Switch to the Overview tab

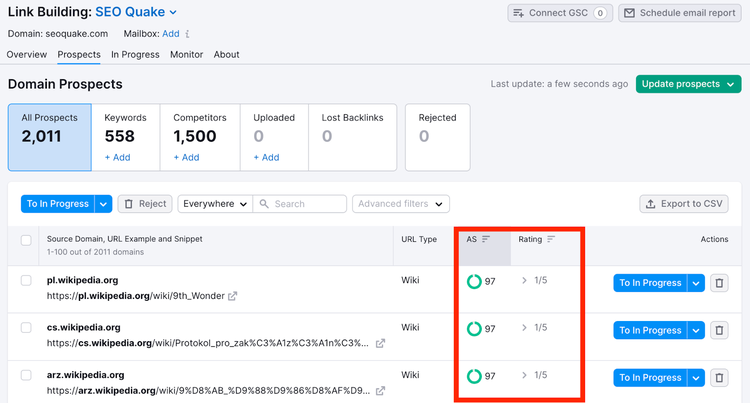pos(27,54)
